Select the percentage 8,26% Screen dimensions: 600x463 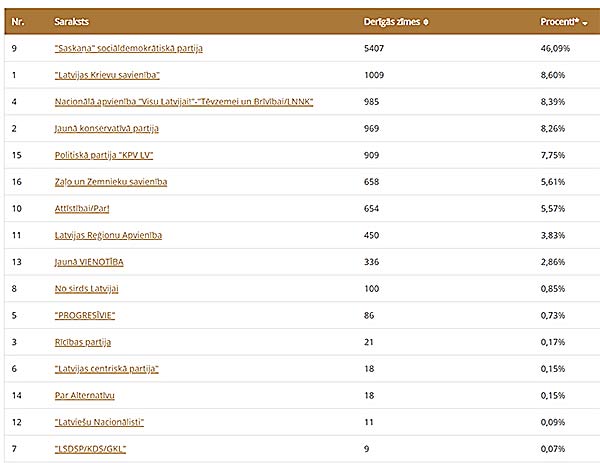(553, 129)
